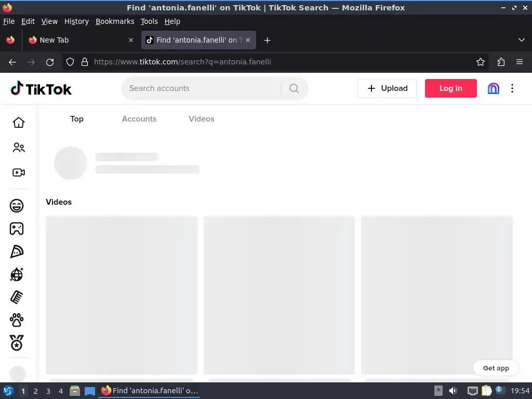
Task: Click the loading account avatar placeholder
Action: click(x=71, y=163)
